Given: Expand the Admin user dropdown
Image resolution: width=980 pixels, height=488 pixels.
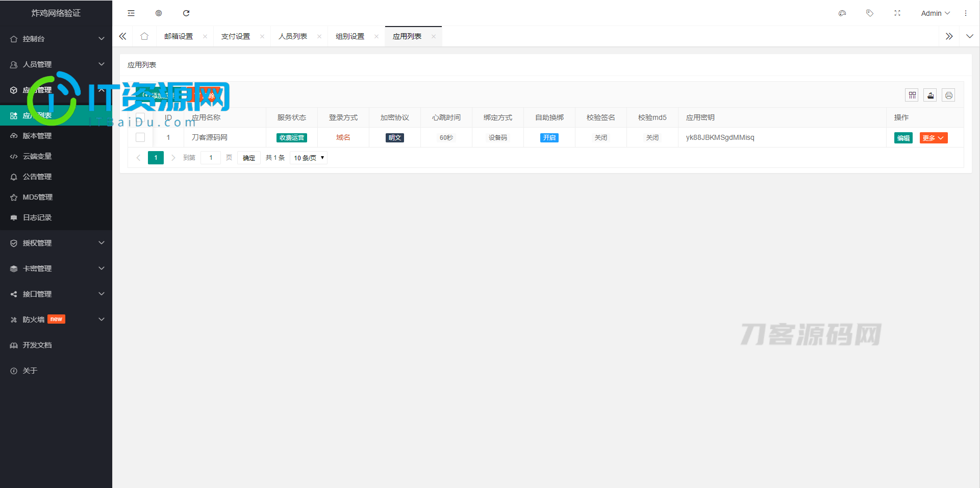Looking at the screenshot, I should click(936, 13).
